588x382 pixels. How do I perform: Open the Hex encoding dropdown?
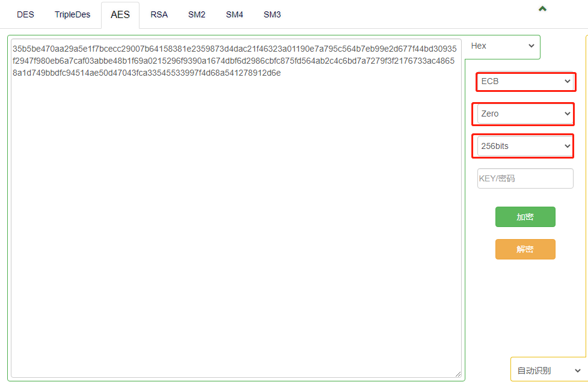(502, 46)
